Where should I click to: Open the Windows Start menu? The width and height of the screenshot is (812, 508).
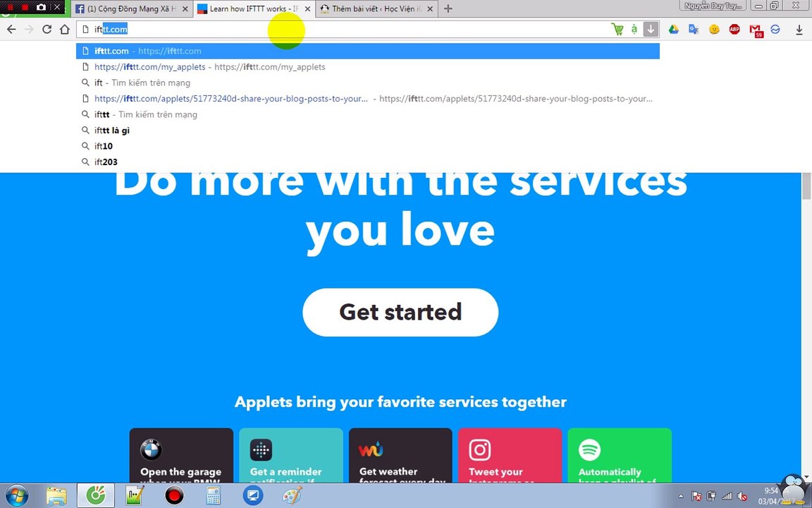coord(16,495)
